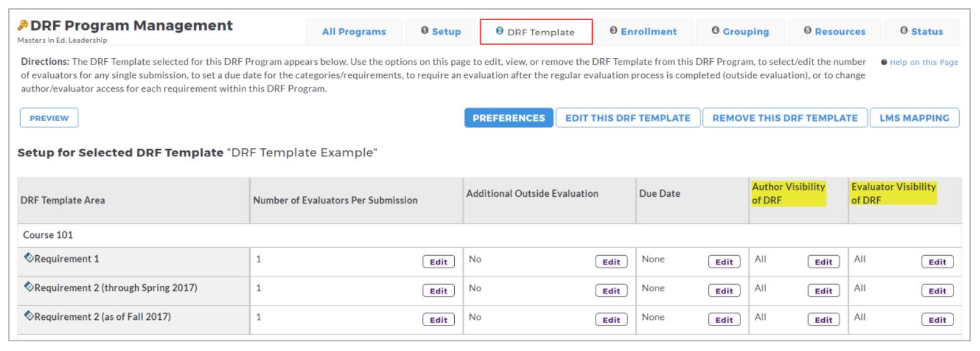The width and height of the screenshot is (980, 351).
Task: Click REMOVE THIS DRF TEMPLATE
Action: (785, 118)
